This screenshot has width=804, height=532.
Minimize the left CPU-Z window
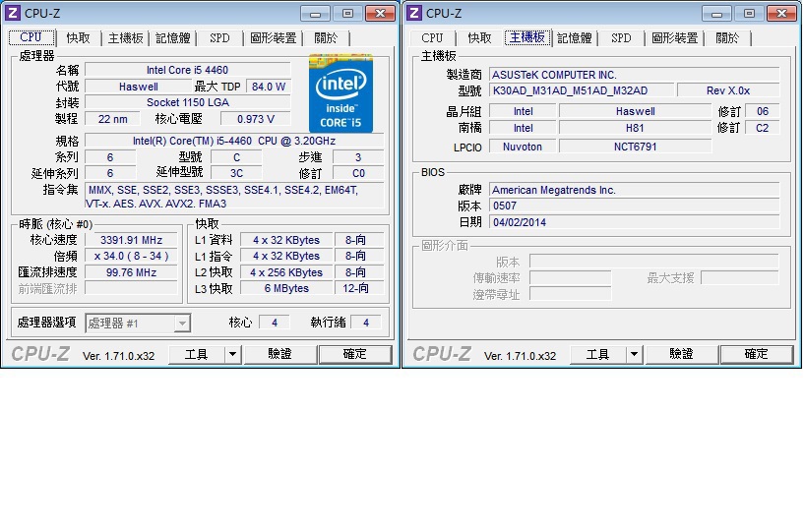315,14
